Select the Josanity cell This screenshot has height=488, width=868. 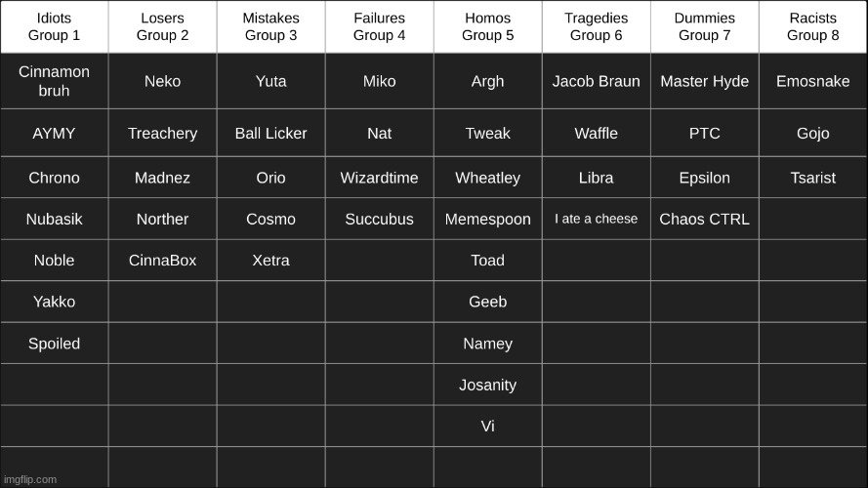[487, 385]
